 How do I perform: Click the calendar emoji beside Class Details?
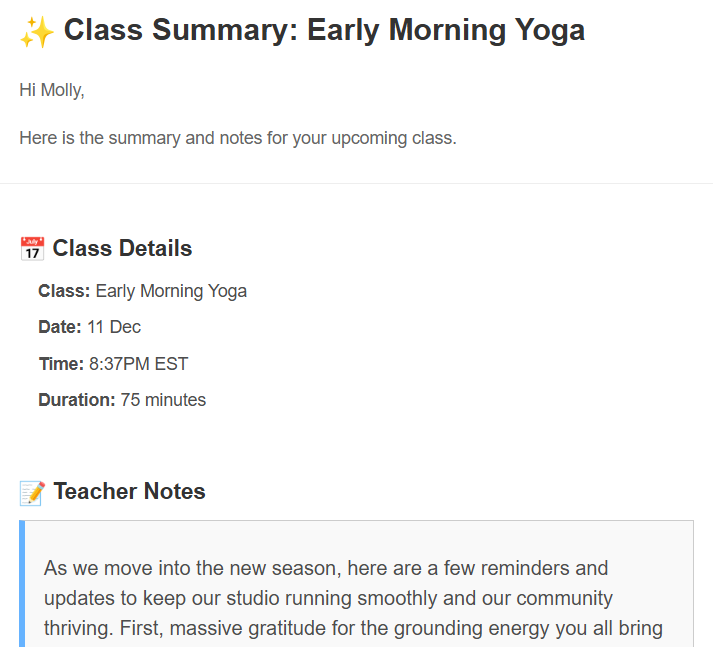[x=32, y=249]
